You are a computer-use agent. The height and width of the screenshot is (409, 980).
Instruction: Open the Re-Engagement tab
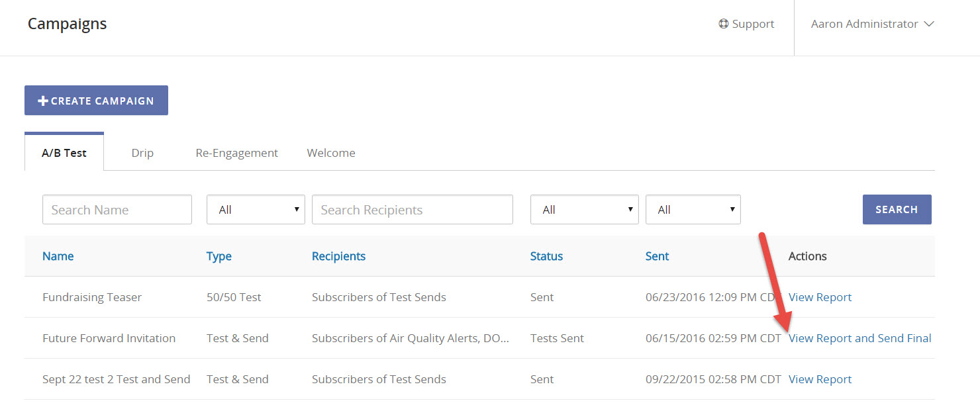pos(236,153)
